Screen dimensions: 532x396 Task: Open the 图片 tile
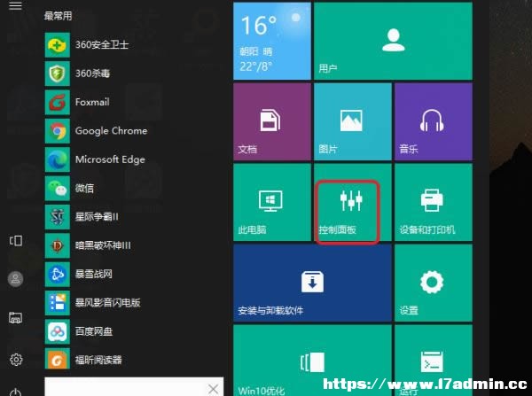(353, 121)
